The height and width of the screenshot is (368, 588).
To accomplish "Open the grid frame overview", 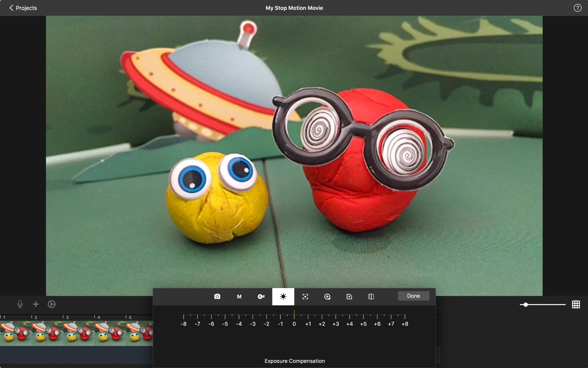I will pos(576,304).
